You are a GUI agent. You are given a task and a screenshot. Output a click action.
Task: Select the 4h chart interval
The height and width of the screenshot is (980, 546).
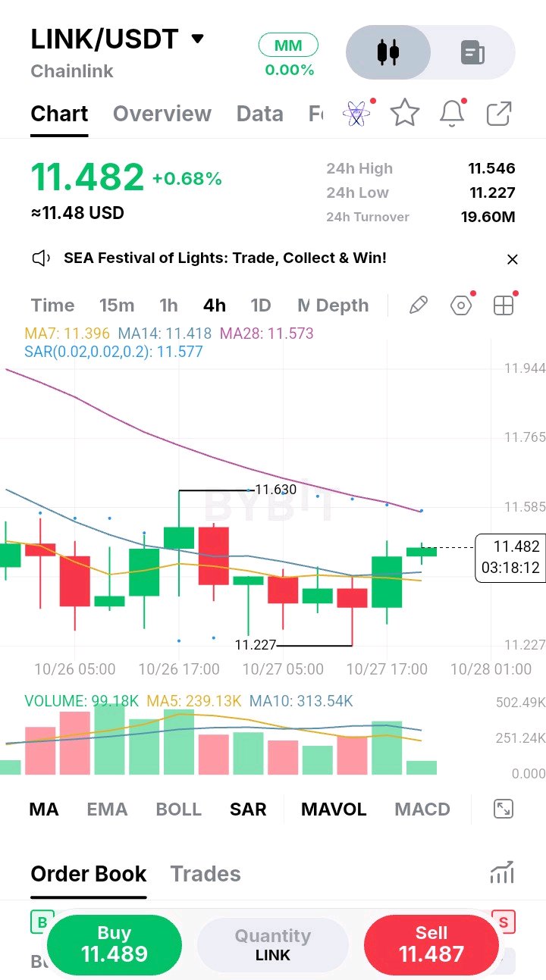[215, 305]
